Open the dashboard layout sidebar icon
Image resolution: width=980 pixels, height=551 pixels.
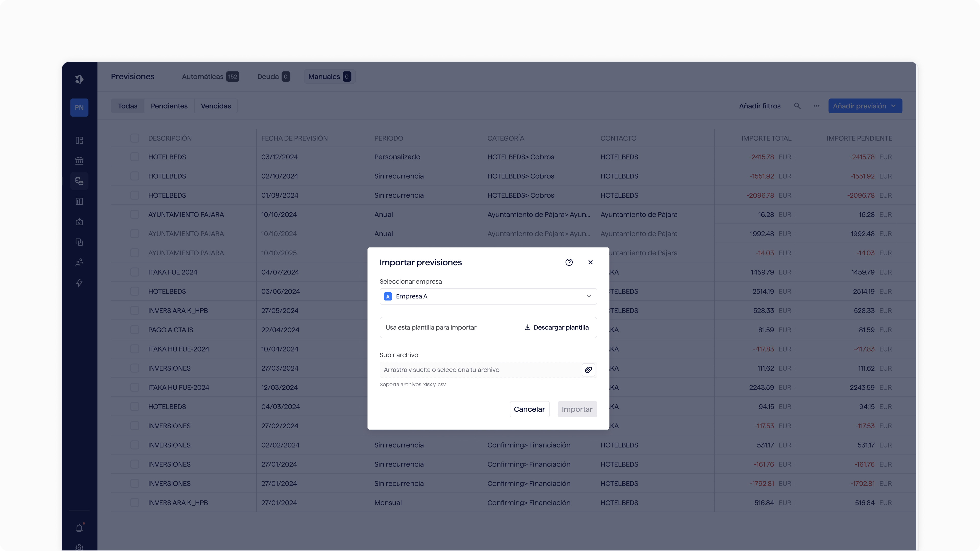point(79,140)
